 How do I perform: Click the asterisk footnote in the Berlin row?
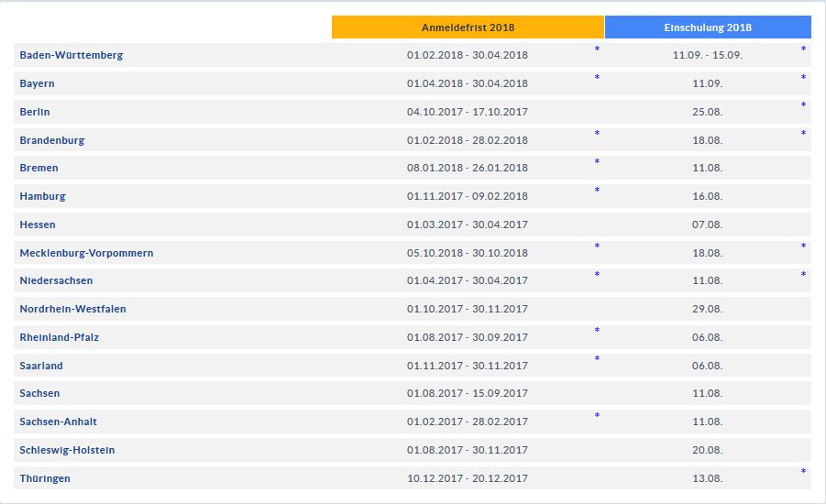point(803,105)
